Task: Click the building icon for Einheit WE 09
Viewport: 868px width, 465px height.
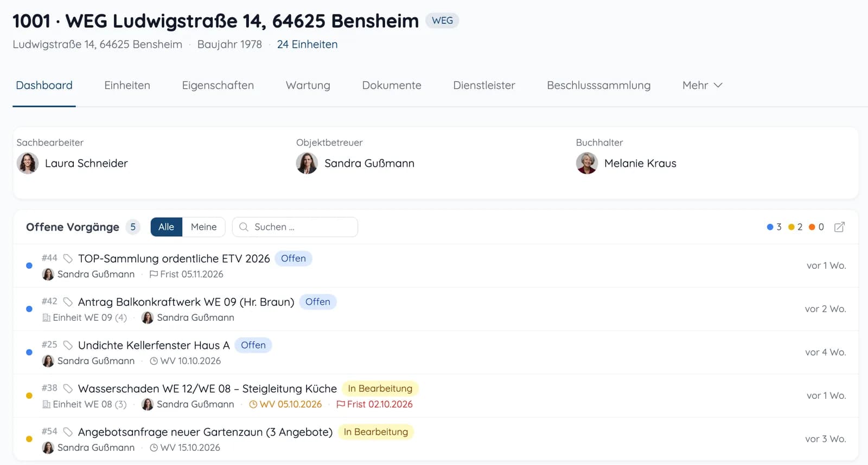Action: coord(47,318)
